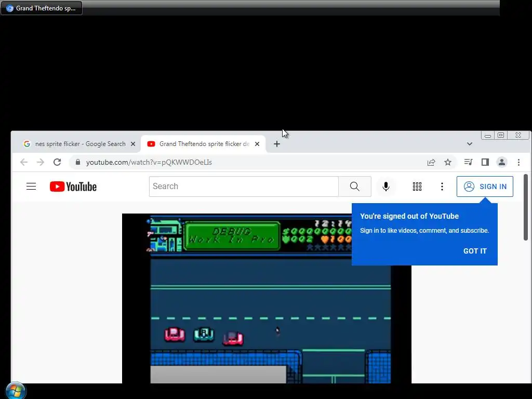
Task: Start voice search with microphone icon
Action: click(x=386, y=187)
